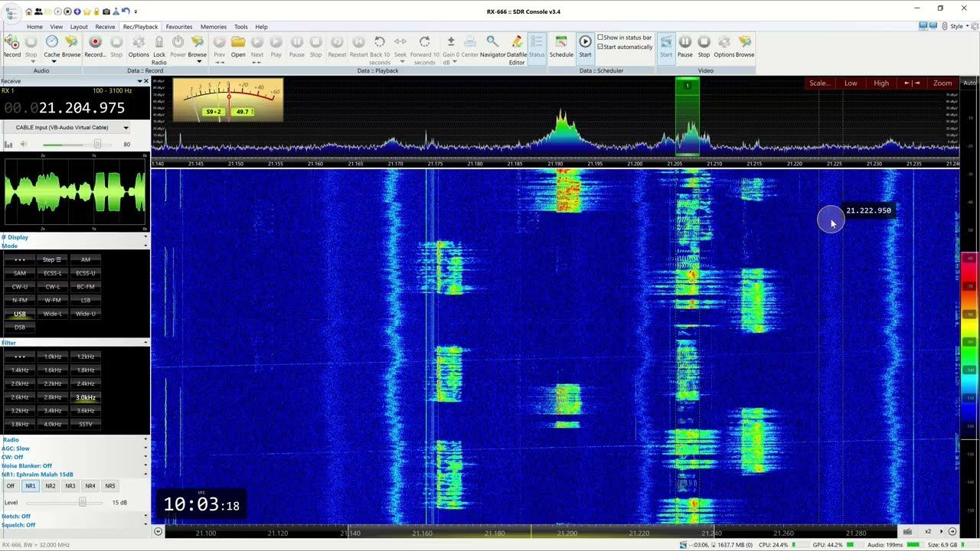Image resolution: width=980 pixels, height=551 pixels.
Task: Browse audio recordings folder
Action: [x=71, y=46]
